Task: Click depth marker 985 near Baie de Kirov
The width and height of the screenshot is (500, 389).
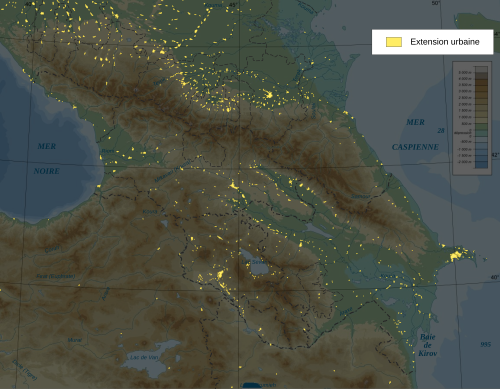Action: 486,344
